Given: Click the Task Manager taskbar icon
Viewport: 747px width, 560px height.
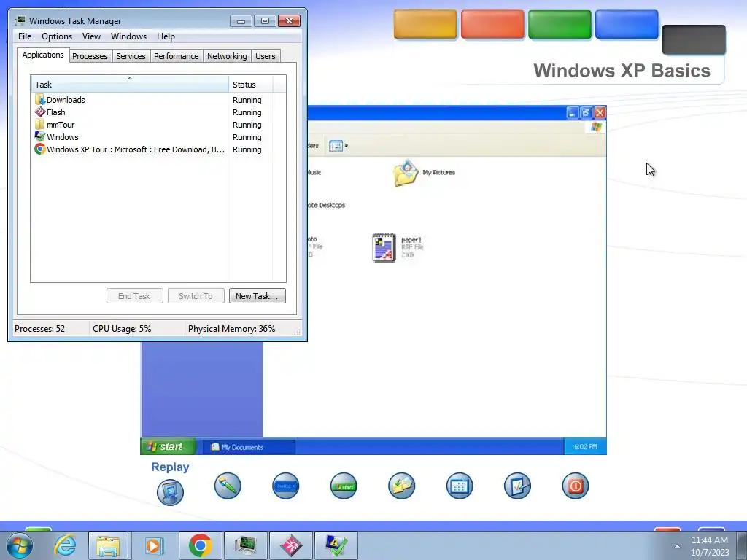Looking at the screenshot, I should (245, 545).
